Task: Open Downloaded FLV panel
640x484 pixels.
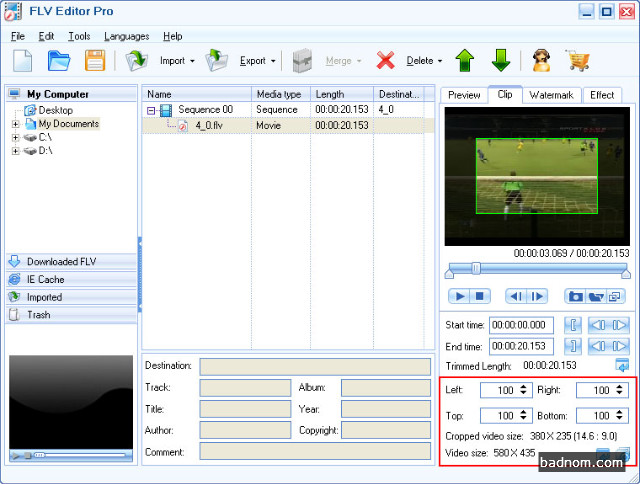Action: coord(71,262)
